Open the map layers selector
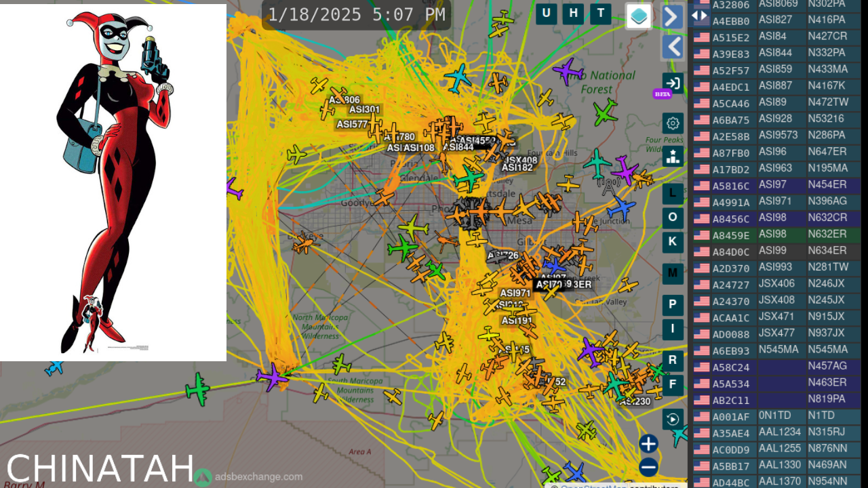This screenshot has height=488, width=868. click(639, 16)
